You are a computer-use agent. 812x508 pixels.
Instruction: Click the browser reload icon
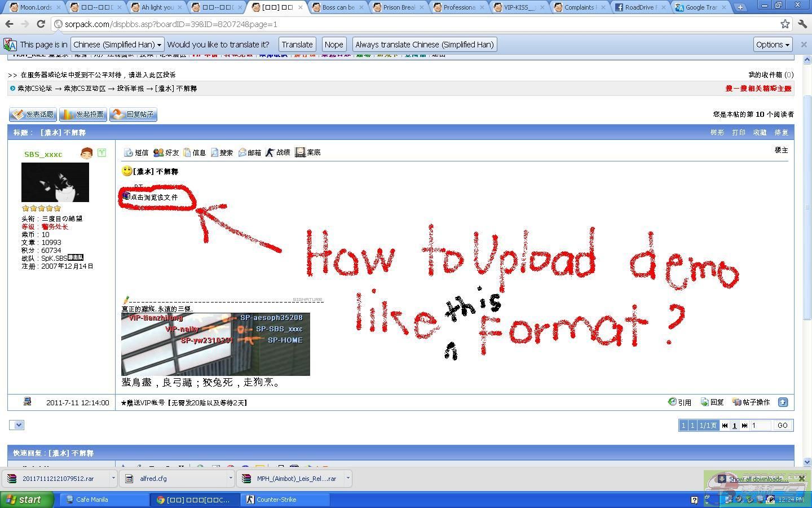41,24
